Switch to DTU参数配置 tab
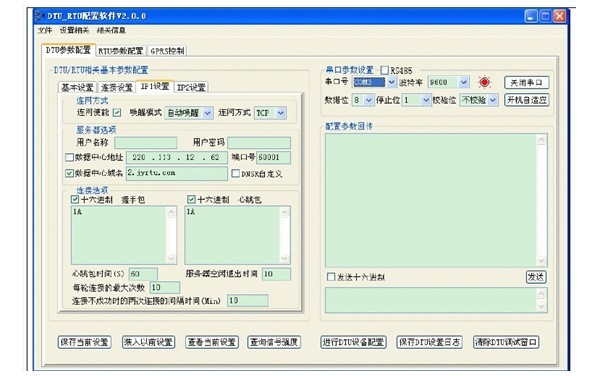Viewport: 608px width, 376px height. pos(68,50)
